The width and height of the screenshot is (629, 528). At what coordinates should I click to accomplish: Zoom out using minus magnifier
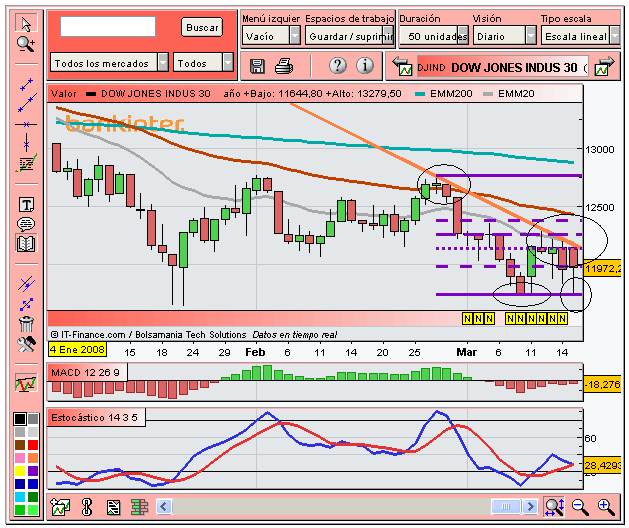[x=580, y=507]
